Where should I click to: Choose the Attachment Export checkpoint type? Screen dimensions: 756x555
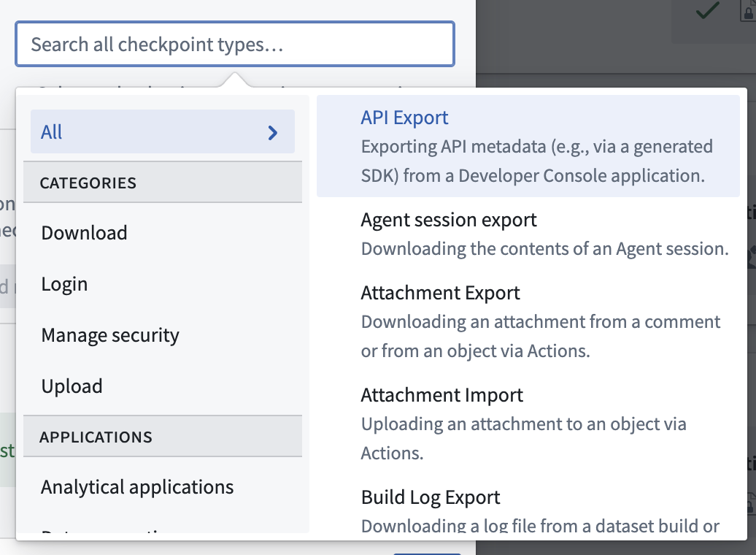[528, 321]
